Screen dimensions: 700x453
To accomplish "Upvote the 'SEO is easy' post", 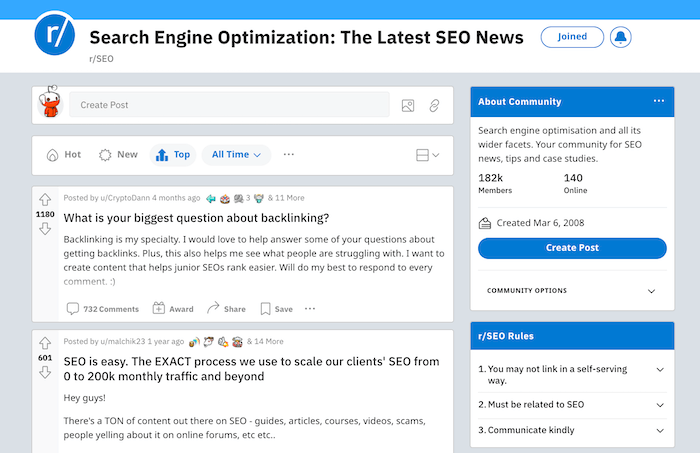I will pyautogui.click(x=45, y=343).
